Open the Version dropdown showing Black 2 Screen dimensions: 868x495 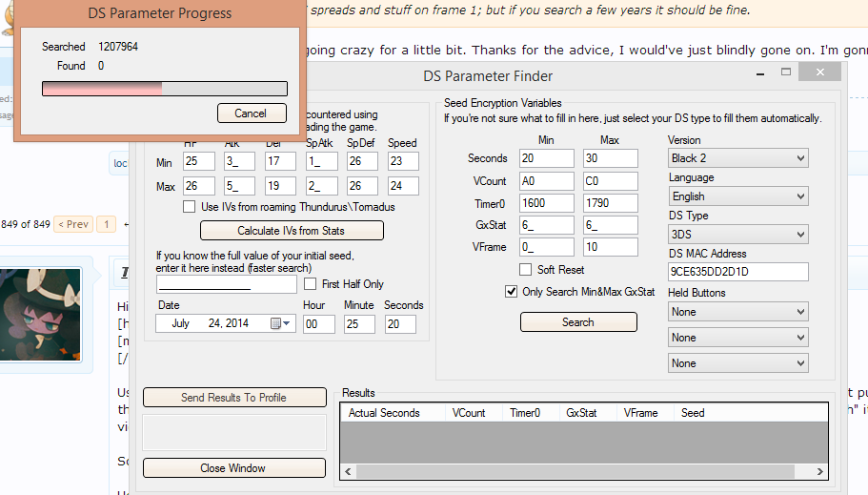pyautogui.click(x=737, y=158)
